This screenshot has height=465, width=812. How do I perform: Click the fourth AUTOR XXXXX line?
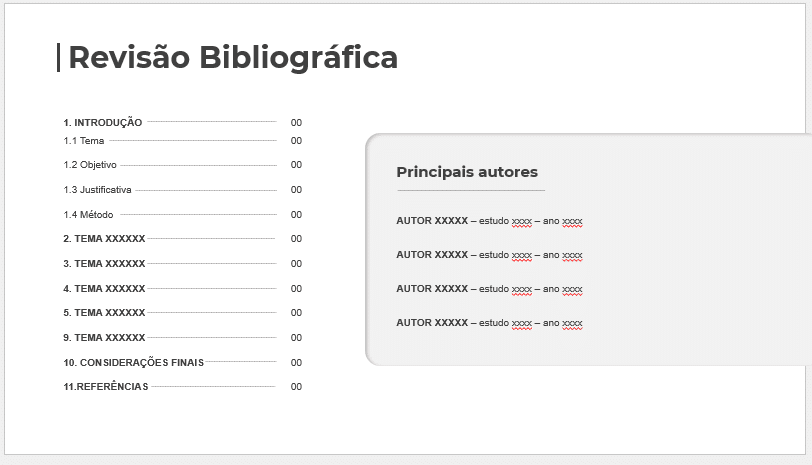(x=489, y=323)
